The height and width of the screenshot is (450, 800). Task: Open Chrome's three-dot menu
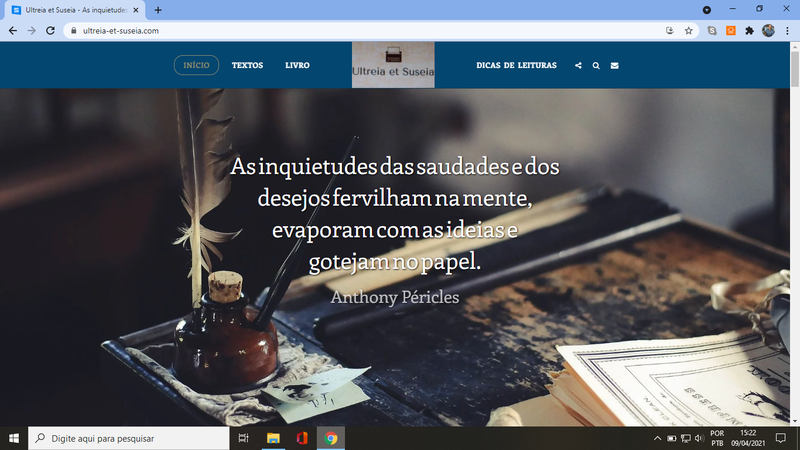pyautogui.click(x=787, y=31)
